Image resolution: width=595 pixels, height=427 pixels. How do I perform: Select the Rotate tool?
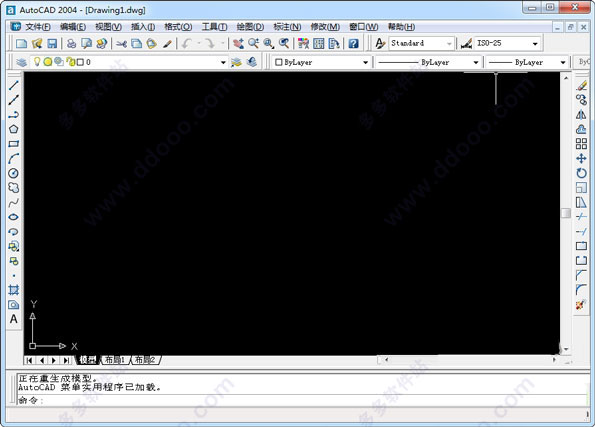tap(581, 173)
